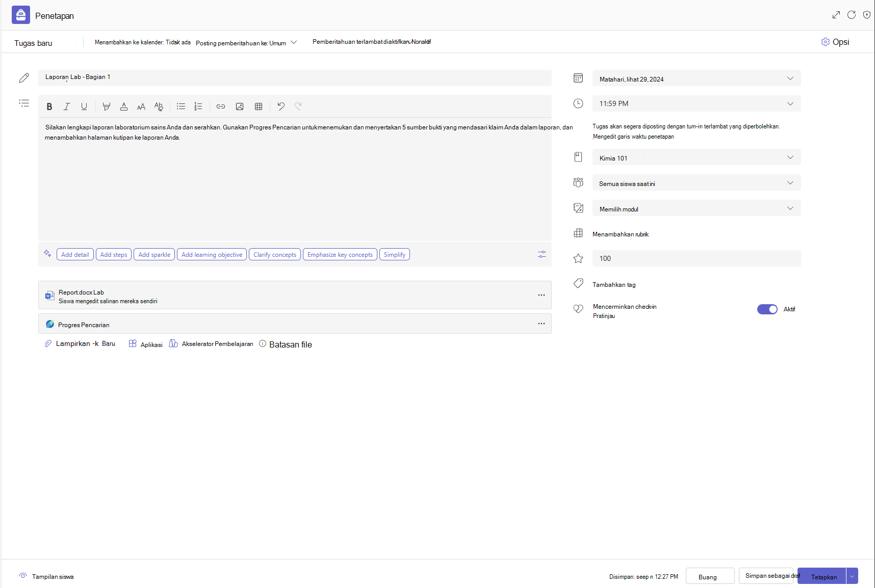Open the Kimia 101 class dropdown
Image resolution: width=875 pixels, height=588 pixels.
697,157
